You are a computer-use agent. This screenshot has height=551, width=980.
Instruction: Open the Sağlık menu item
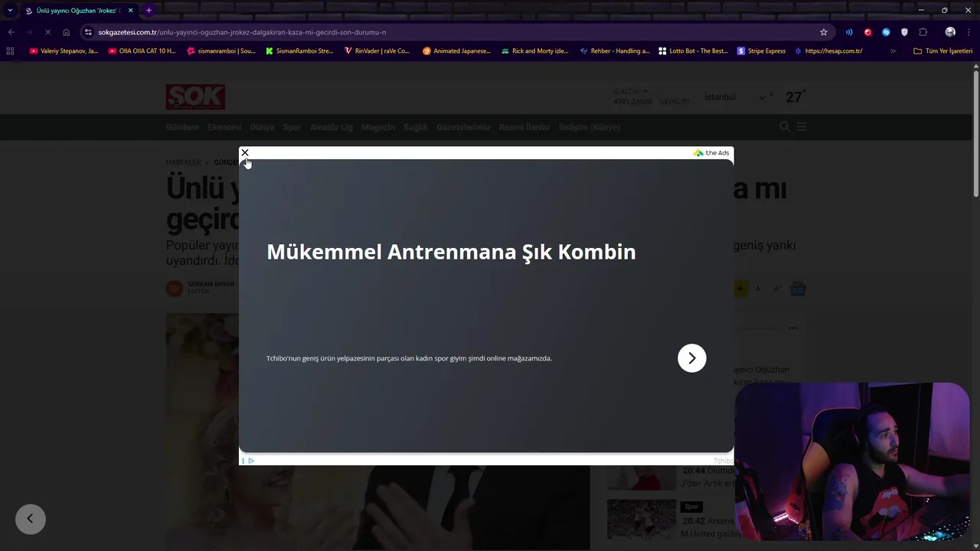(x=416, y=127)
